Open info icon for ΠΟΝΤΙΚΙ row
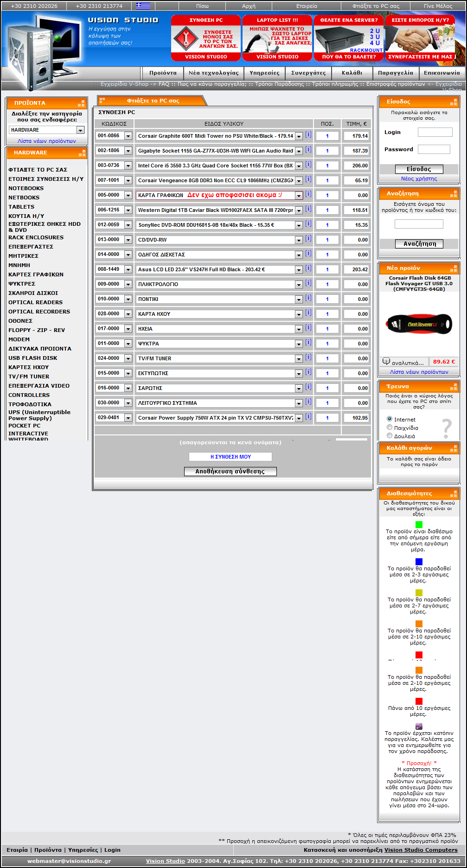 tap(308, 298)
